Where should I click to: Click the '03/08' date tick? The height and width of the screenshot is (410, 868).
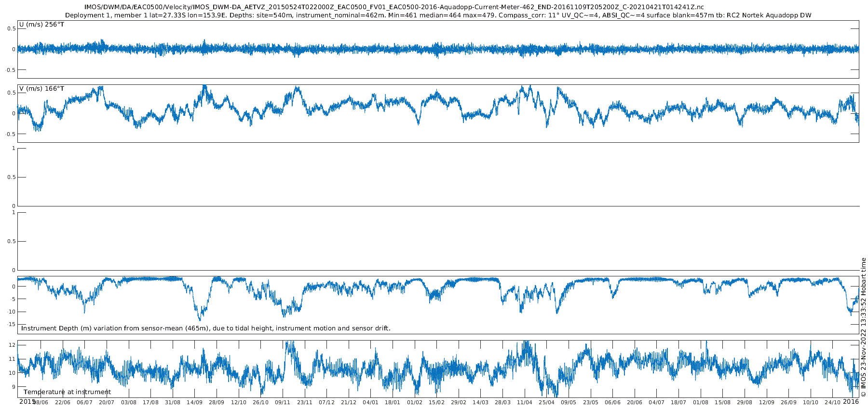tap(129, 403)
